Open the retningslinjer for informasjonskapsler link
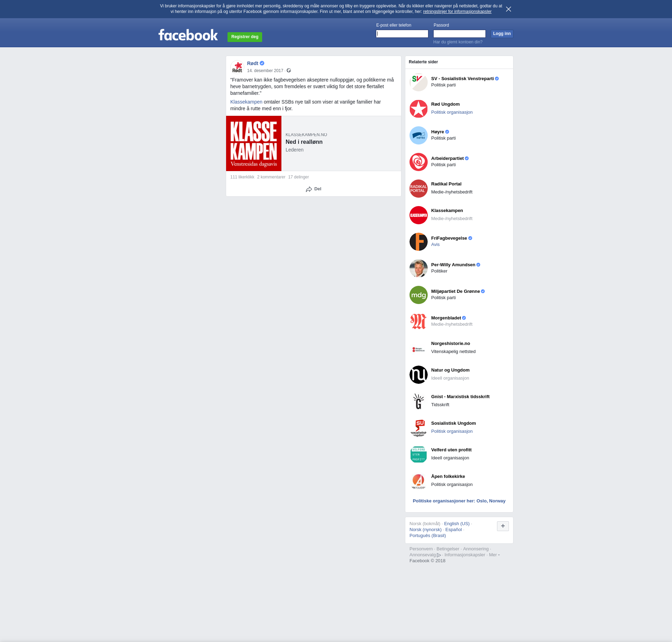 [457, 12]
